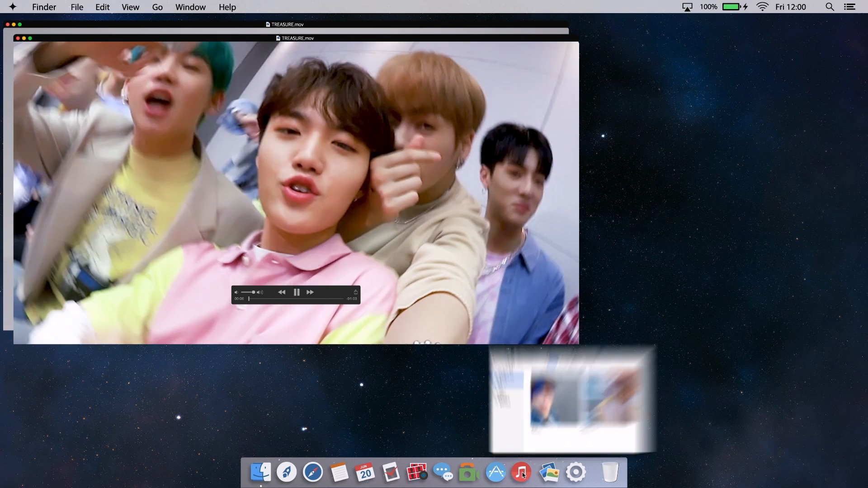Open the Music app red icon in dock
The image size is (868, 488).
pyautogui.click(x=521, y=472)
